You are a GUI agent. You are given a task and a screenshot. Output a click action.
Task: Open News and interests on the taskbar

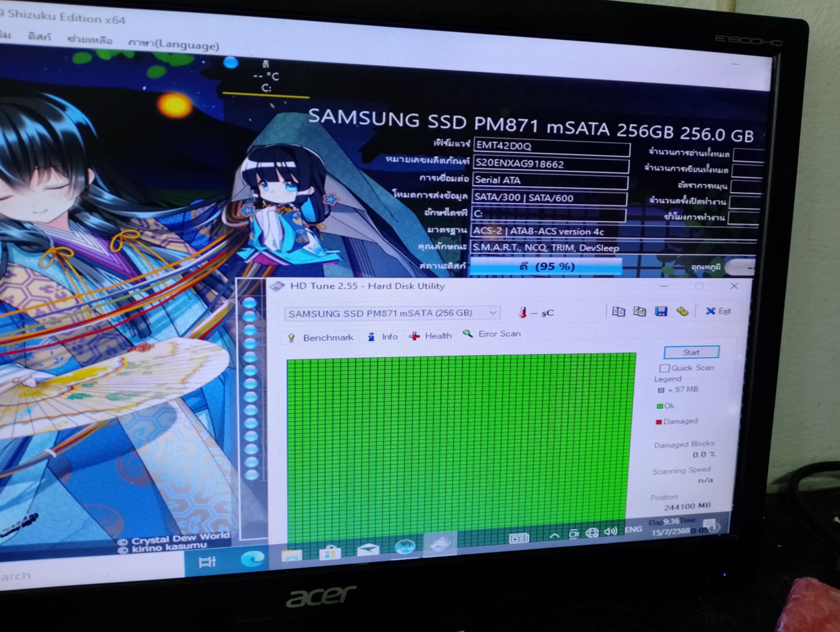point(519,538)
